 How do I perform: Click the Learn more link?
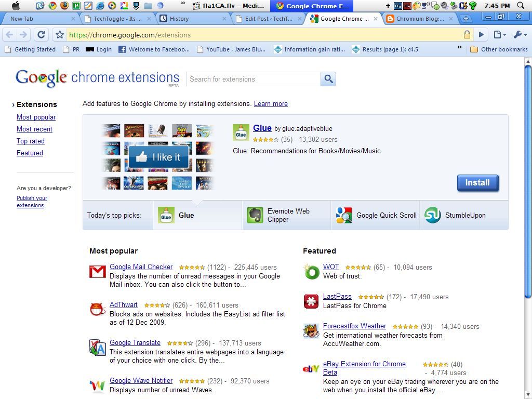271,103
